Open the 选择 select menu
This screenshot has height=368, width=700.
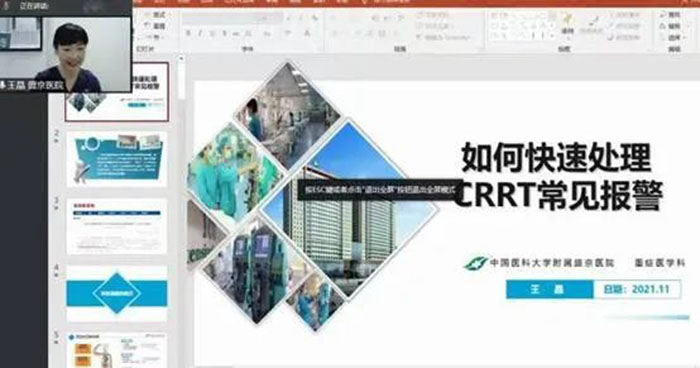tap(672, 37)
